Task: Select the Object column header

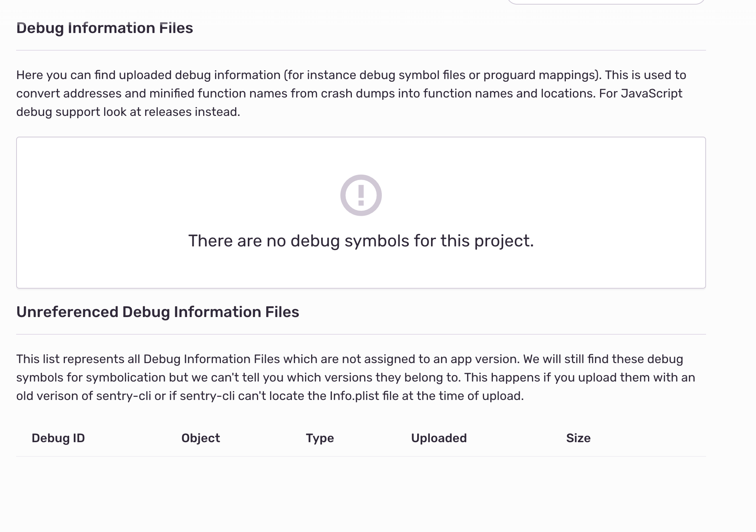Action: click(201, 438)
